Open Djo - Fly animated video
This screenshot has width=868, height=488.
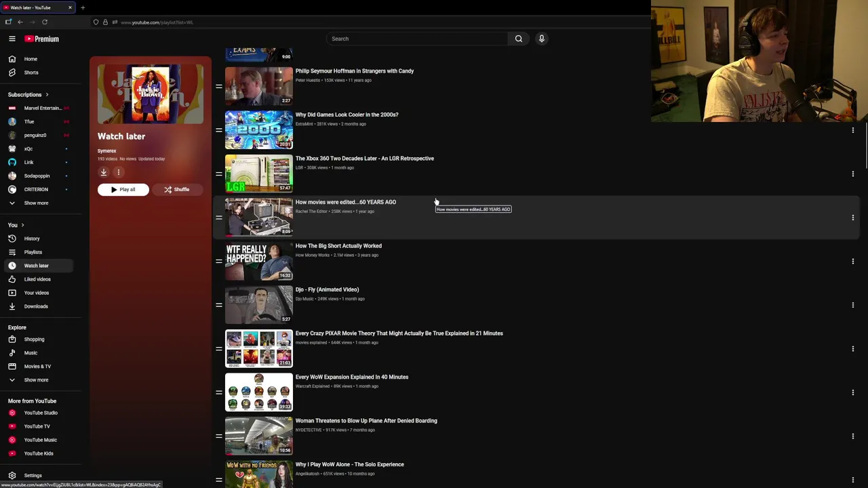pyautogui.click(x=327, y=289)
